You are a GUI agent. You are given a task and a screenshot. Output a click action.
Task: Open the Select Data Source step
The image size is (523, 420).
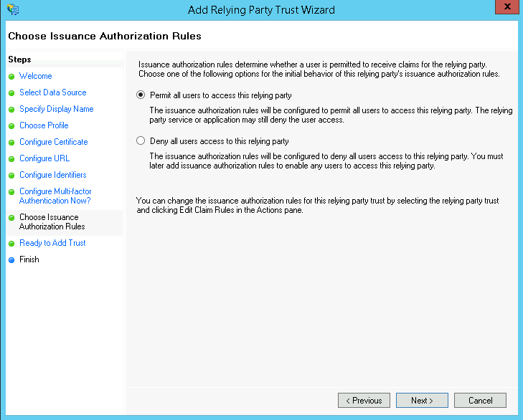coord(52,92)
